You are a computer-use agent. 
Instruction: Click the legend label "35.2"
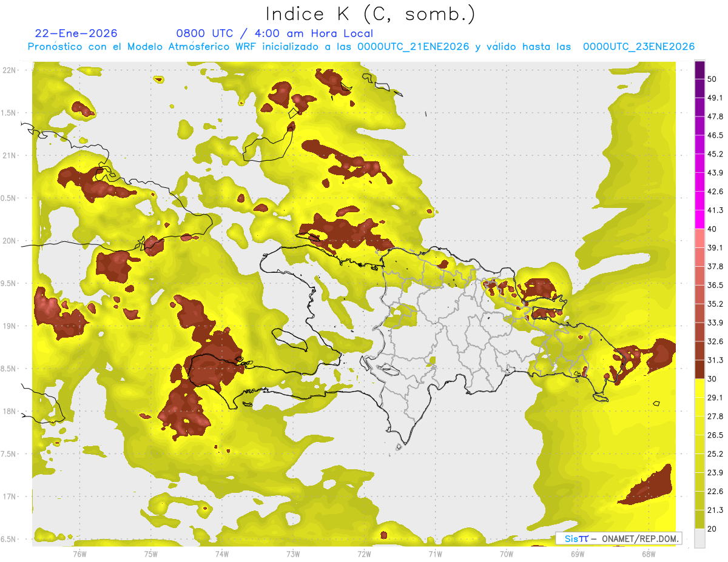click(x=715, y=304)
